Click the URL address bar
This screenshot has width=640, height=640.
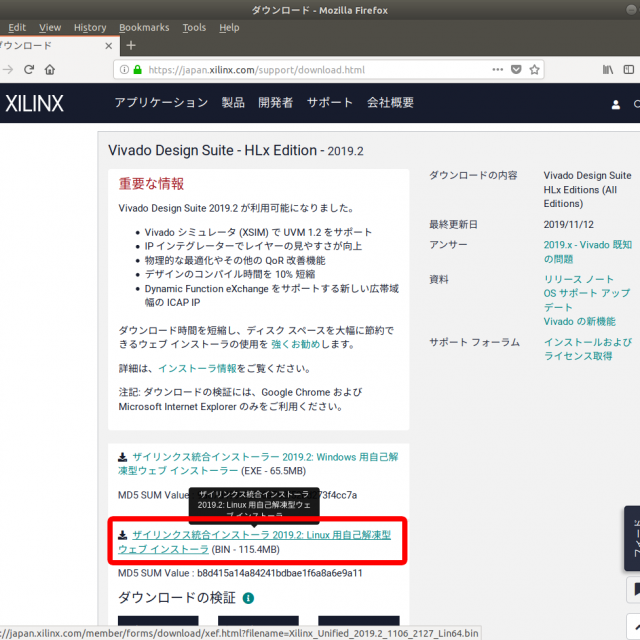320,70
